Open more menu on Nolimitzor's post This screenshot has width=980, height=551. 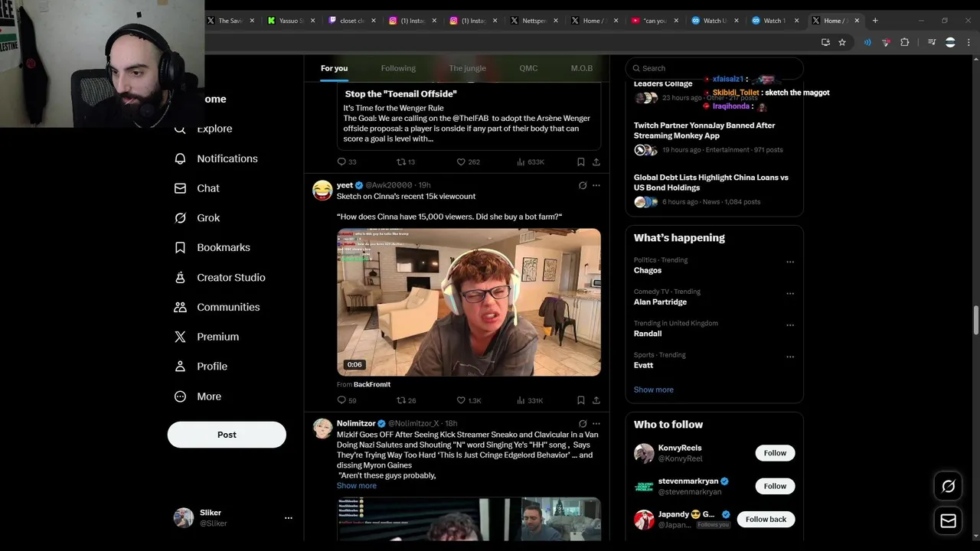click(596, 424)
